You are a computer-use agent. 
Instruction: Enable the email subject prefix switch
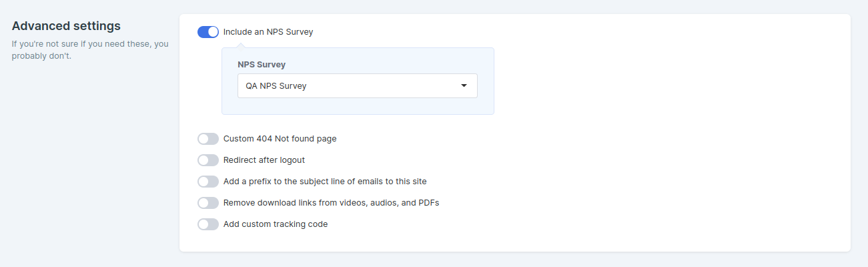tap(208, 182)
